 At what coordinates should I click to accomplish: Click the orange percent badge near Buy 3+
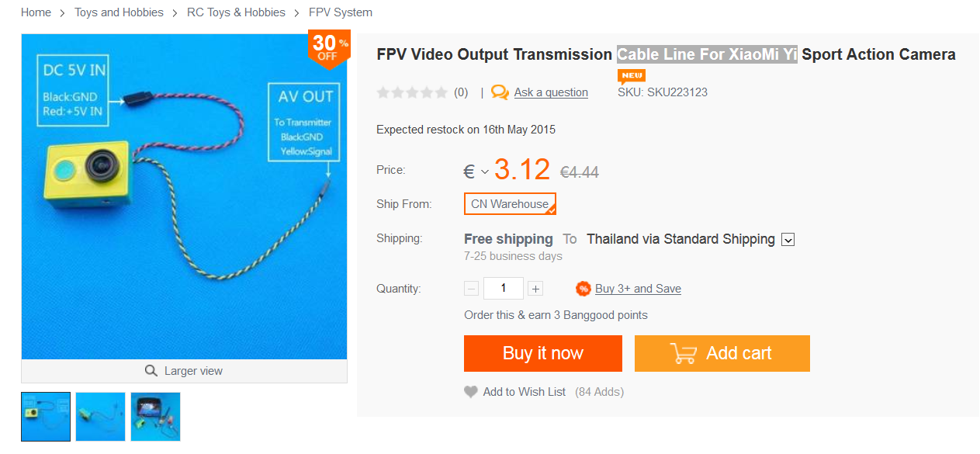tap(583, 289)
